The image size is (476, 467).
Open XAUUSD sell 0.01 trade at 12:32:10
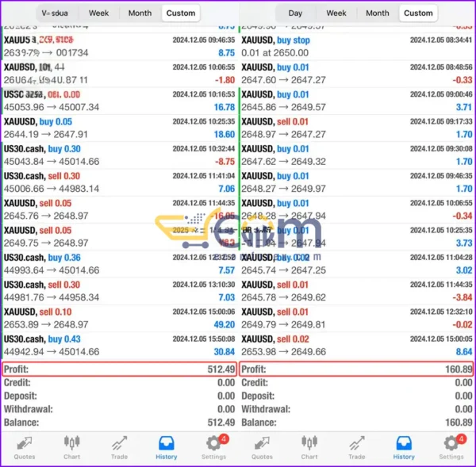pyautogui.click(x=356, y=318)
